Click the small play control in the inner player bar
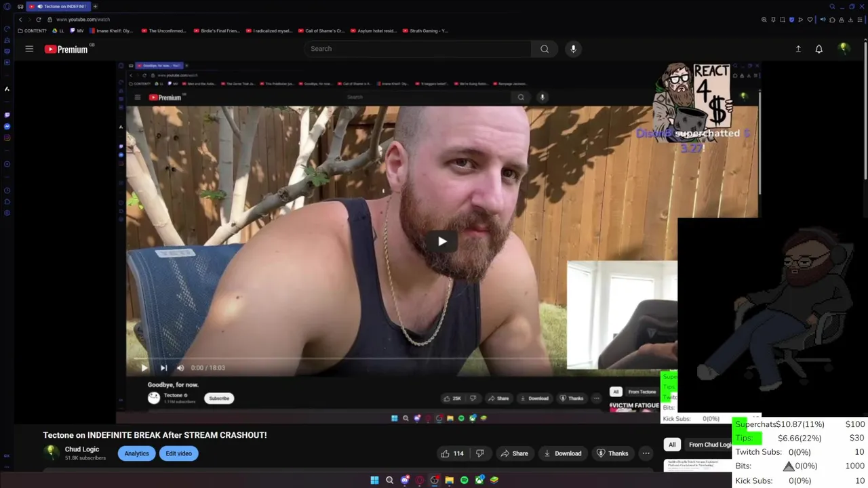868x488 pixels. (x=144, y=367)
